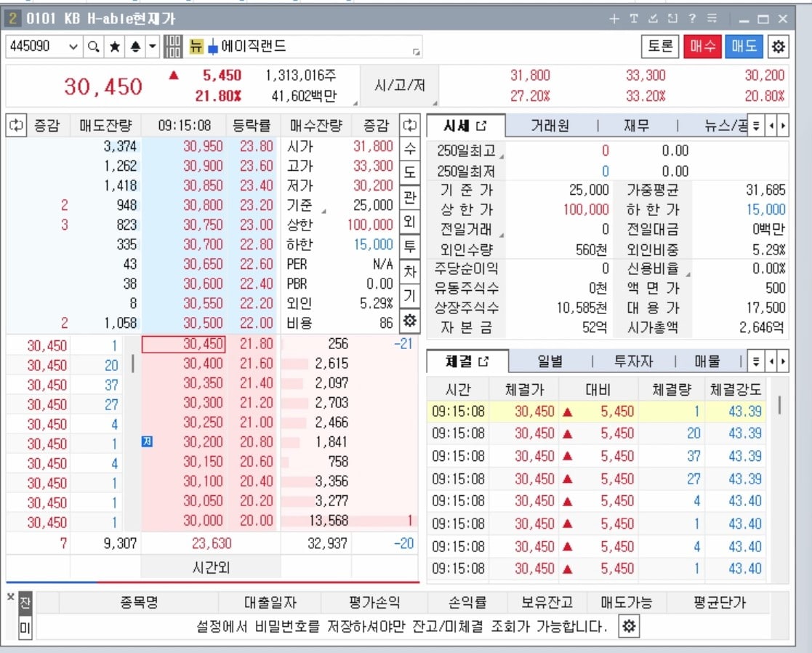Click the gear icon below the 기 button
812x653 pixels.
pos(409,321)
